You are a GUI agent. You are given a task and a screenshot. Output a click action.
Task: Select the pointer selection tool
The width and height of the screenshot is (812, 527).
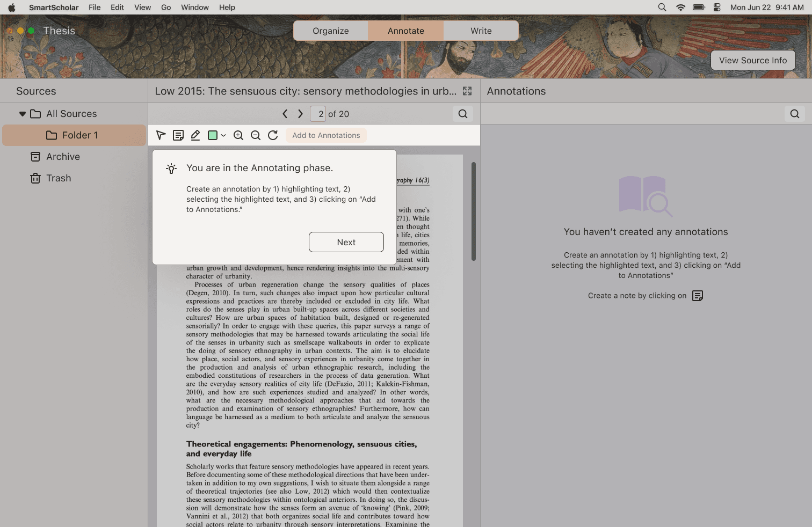tap(161, 135)
